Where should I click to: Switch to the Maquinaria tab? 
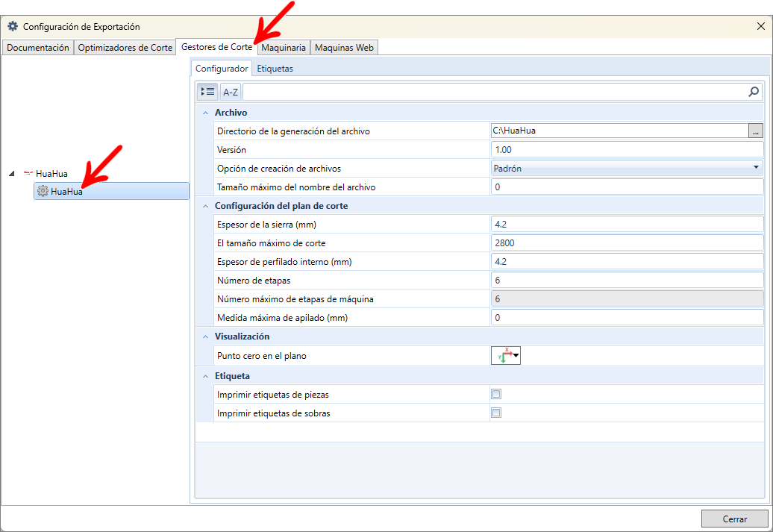(x=284, y=48)
